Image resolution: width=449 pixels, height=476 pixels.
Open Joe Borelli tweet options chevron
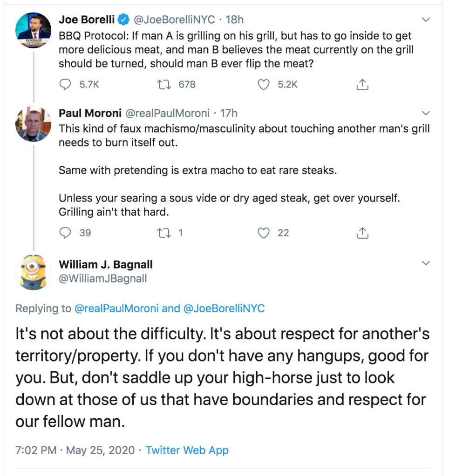pos(426,20)
